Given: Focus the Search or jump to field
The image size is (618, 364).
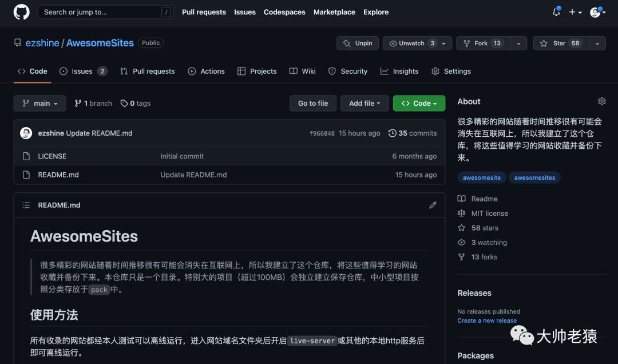Looking at the screenshot, I should (106, 12).
